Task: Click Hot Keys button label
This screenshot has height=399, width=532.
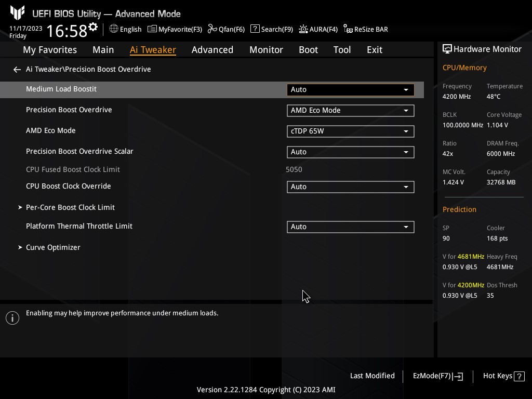Action: [497, 376]
